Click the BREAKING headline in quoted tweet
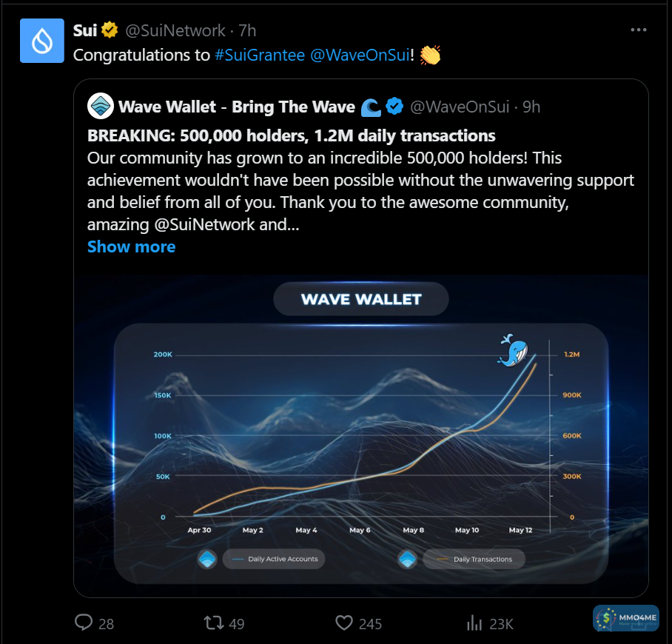The height and width of the screenshot is (644, 672). click(291, 135)
